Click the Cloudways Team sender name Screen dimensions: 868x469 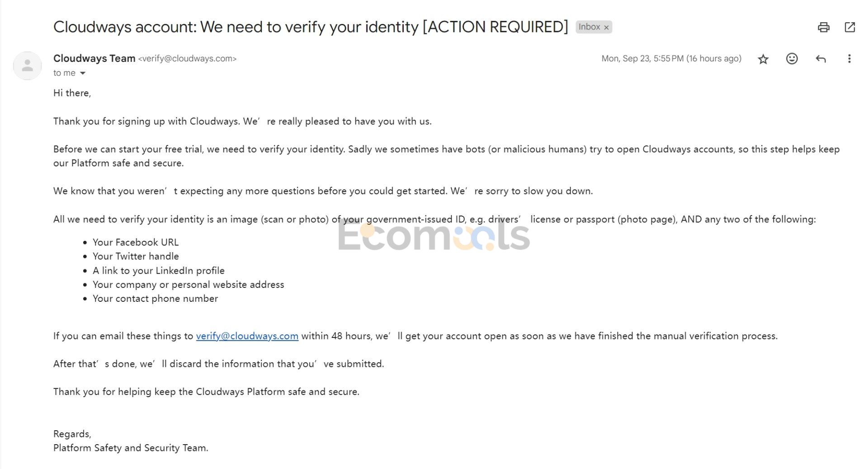94,58
